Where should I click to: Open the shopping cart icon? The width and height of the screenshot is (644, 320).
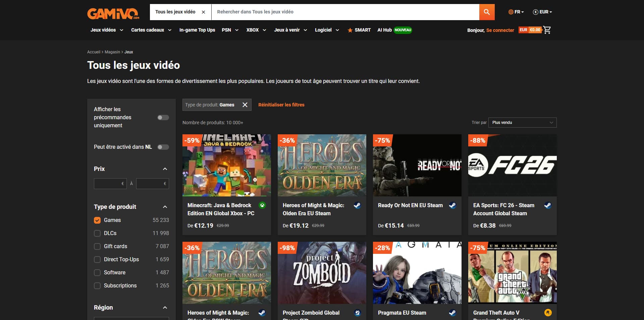click(547, 30)
